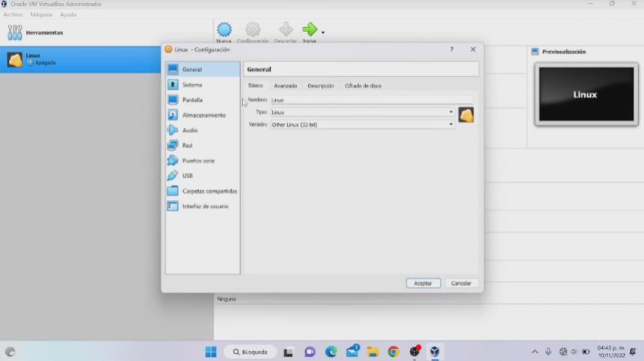Switch to the Descripción tab
Viewport: 644px width, 361px height.
321,86
